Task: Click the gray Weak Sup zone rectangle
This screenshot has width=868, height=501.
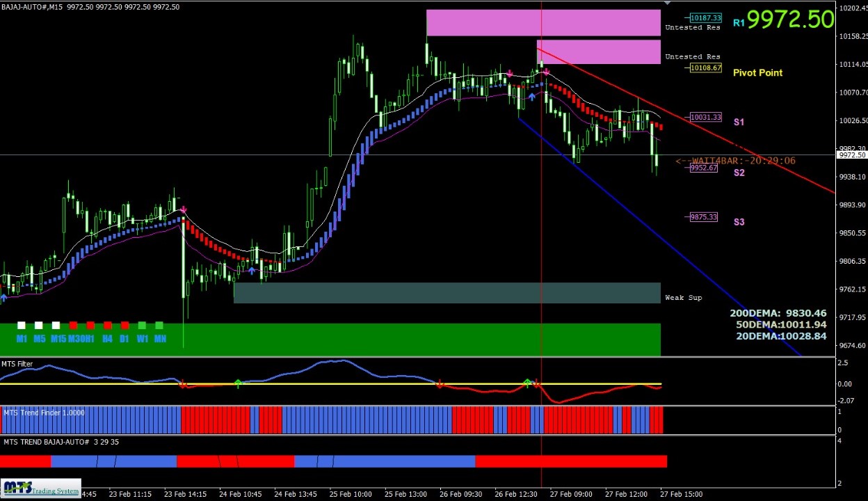Action: click(447, 293)
